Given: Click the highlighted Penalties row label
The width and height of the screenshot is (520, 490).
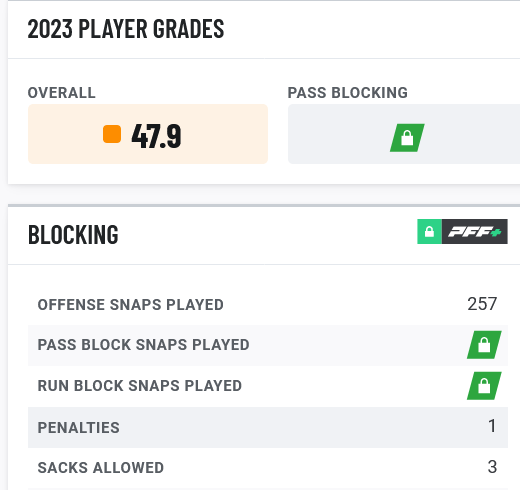Looking at the screenshot, I should [x=78, y=428].
